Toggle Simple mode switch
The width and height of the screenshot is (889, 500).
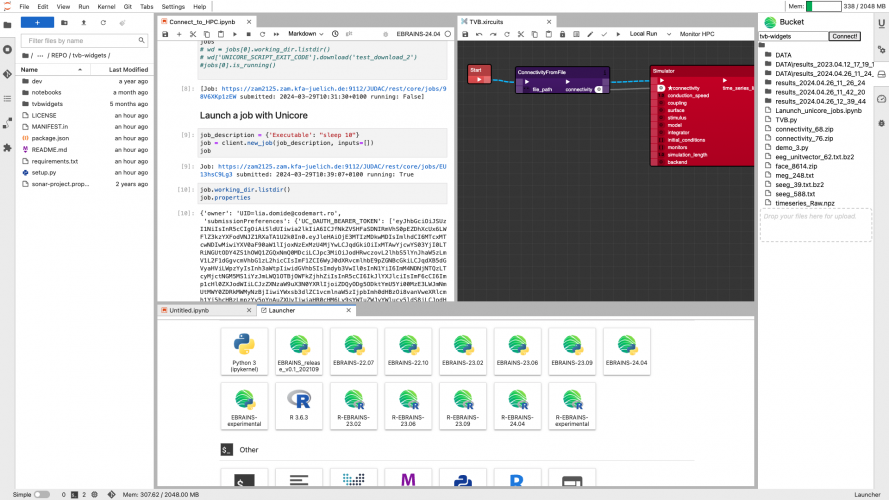(41, 494)
